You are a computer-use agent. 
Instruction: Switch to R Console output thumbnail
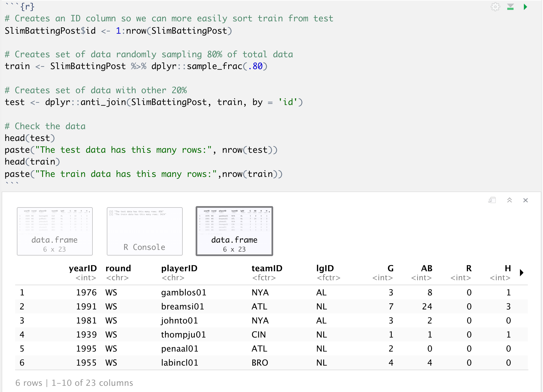coord(144,231)
